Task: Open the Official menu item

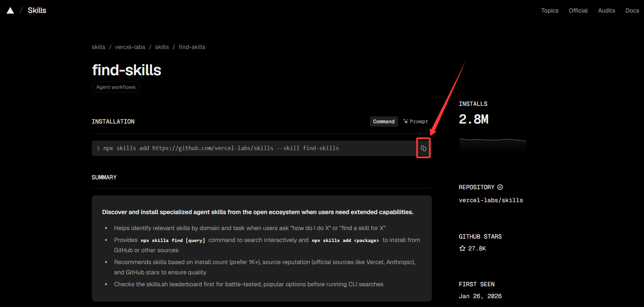Action: point(578,11)
